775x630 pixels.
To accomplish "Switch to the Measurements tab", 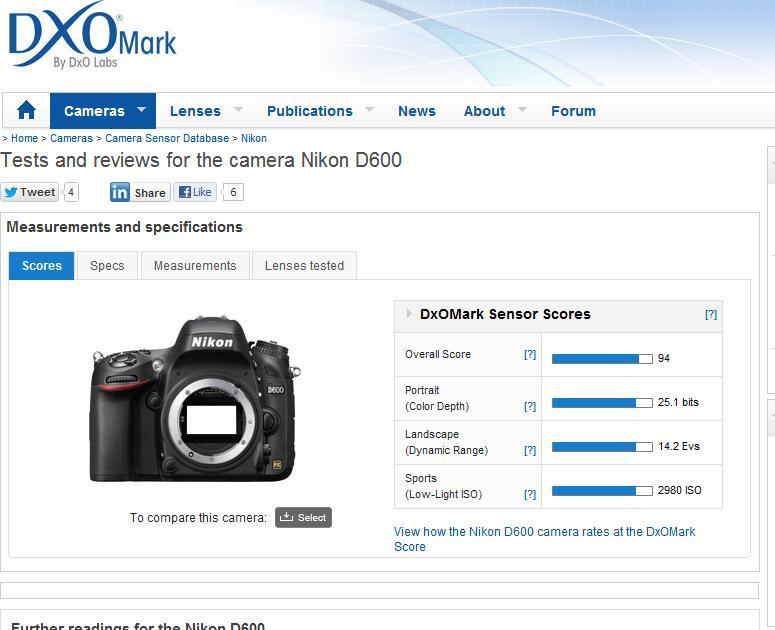I will pos(195,266).
